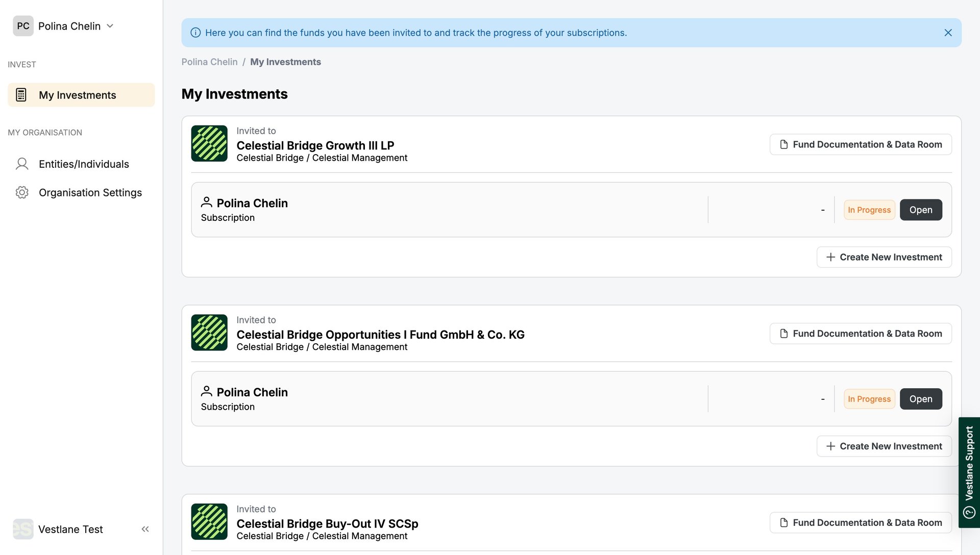Open the Opportunities I Fund subscription

coord(920,399)
